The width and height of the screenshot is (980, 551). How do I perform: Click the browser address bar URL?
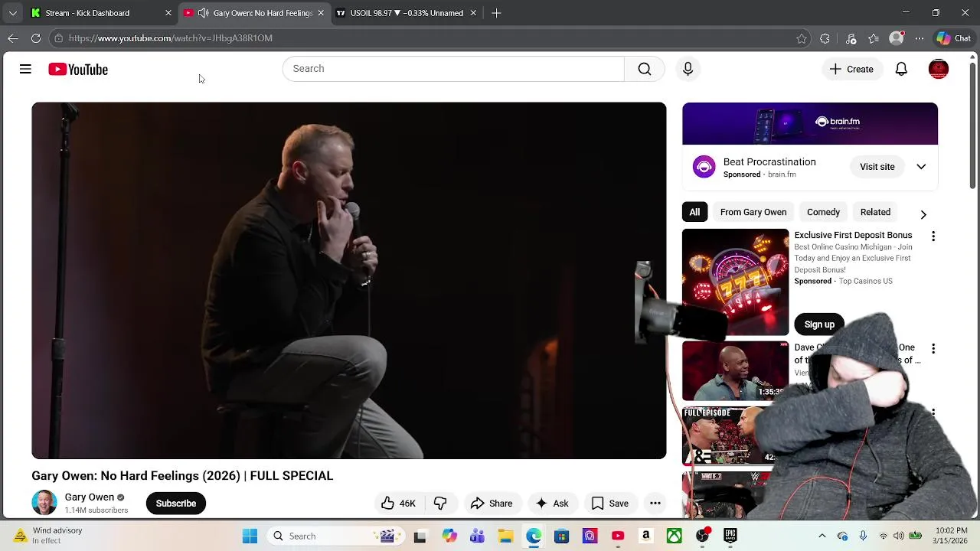[170, 38]
